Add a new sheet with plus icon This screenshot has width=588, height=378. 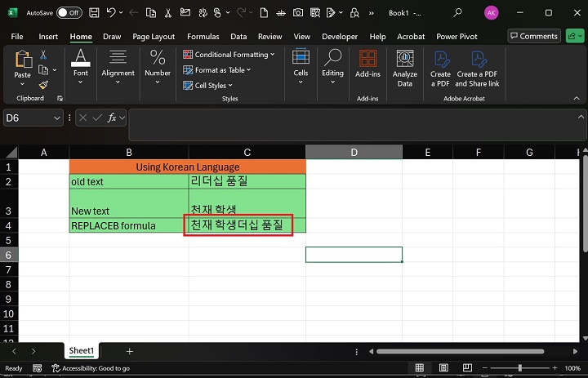pyautogui.click(x=129, y=351)
